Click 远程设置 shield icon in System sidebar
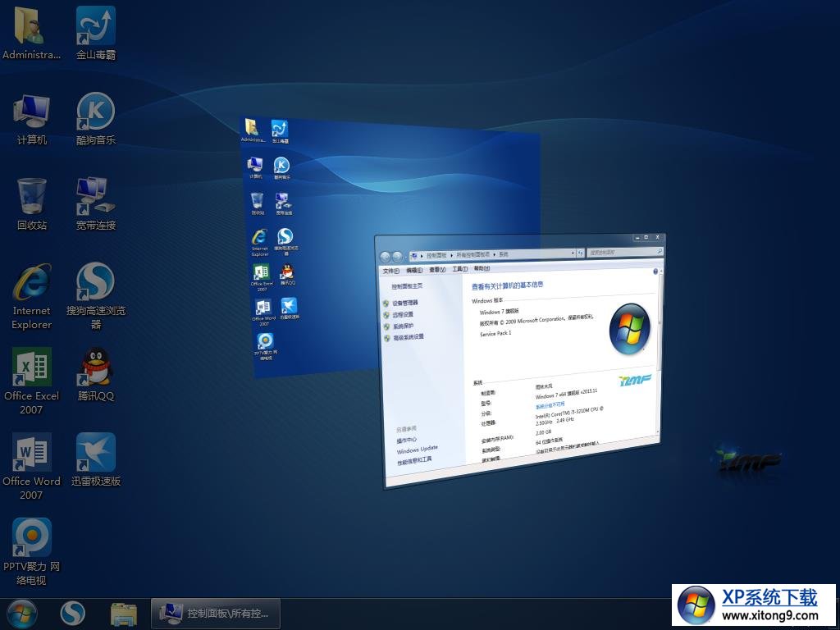 click(x=386, y=315)
